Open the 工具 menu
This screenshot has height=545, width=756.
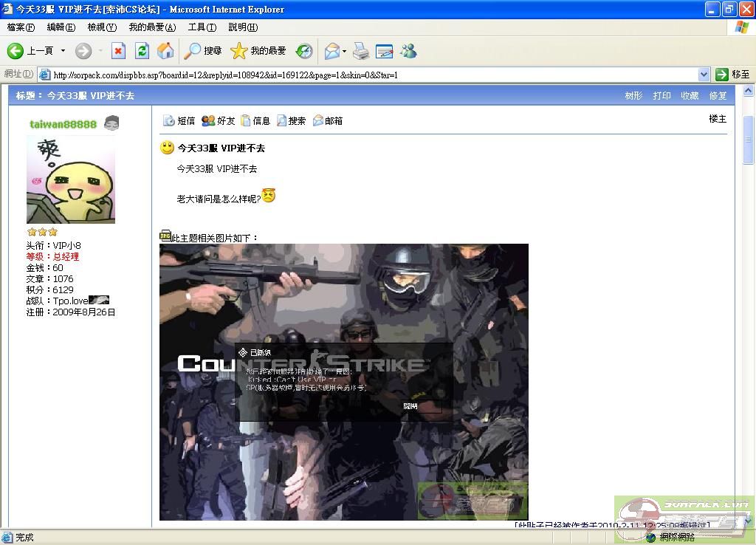tap(202, 27)
